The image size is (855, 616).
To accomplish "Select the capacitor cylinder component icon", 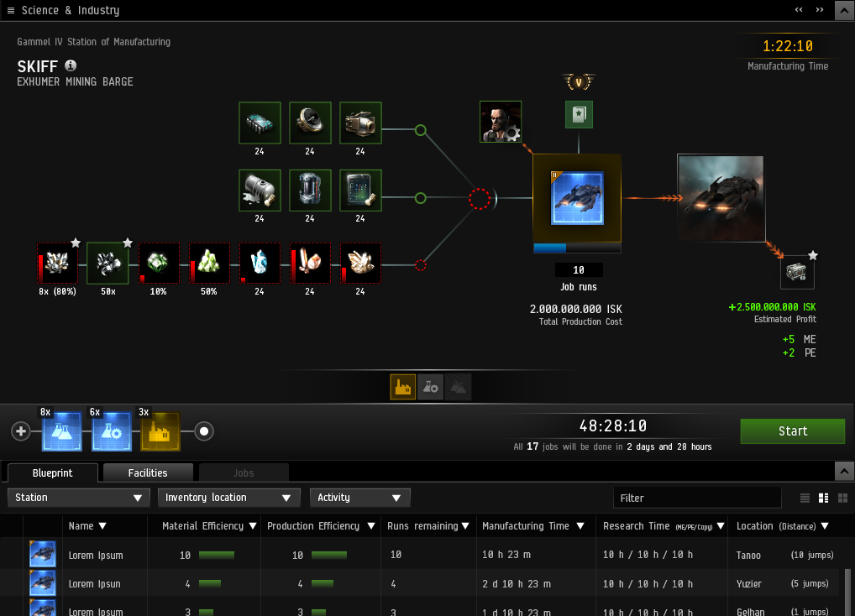I will click(310, 190).
